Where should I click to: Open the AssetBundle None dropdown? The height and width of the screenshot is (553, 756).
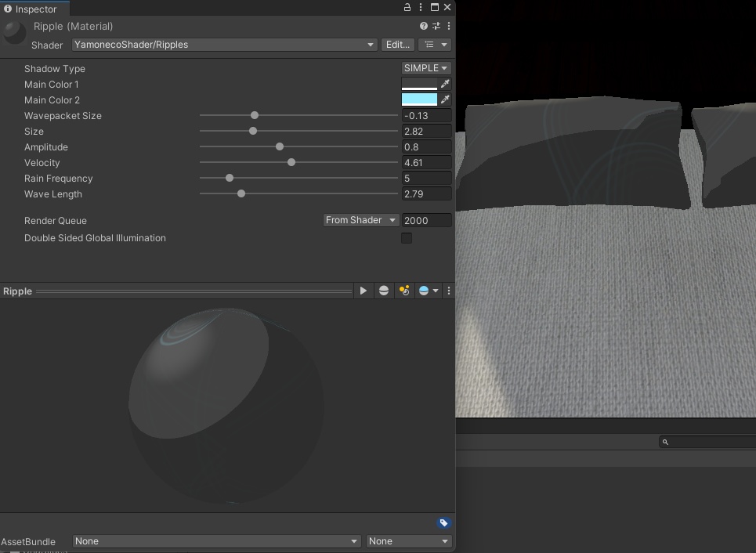coord(215,541)
